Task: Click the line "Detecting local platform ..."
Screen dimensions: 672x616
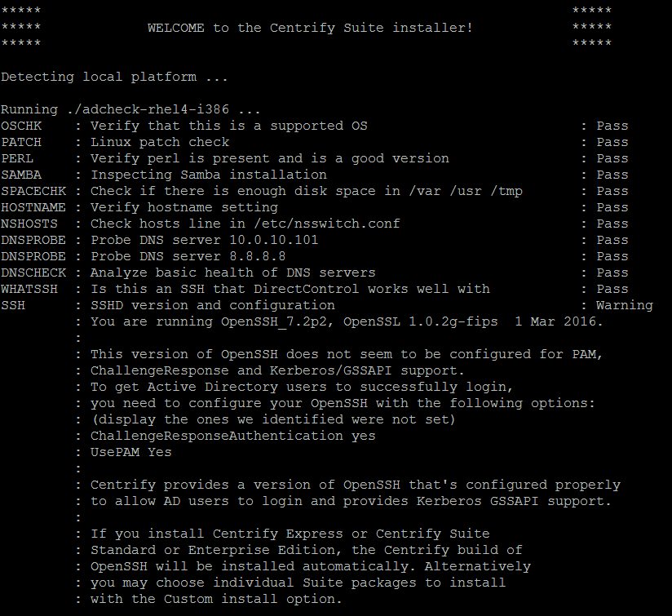Action: pyautogui.click(x=114, y=78)
